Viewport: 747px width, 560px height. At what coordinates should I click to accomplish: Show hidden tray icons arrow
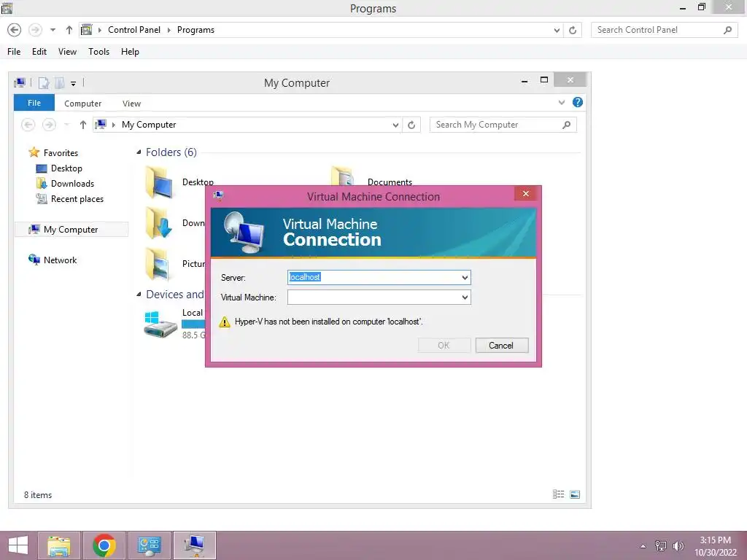point(643,546)
